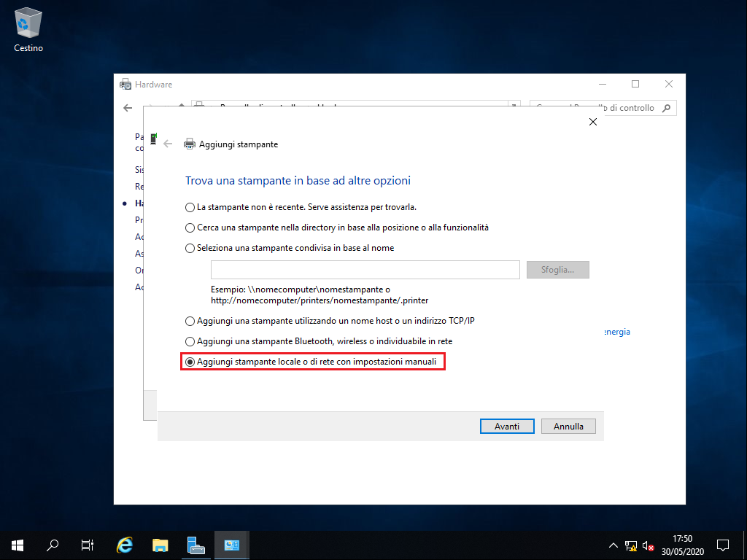Image resolution: width=747 pixels, height=560 pixels.
Task: Close the Aggiungi stampante dialog
Action: 592,122
